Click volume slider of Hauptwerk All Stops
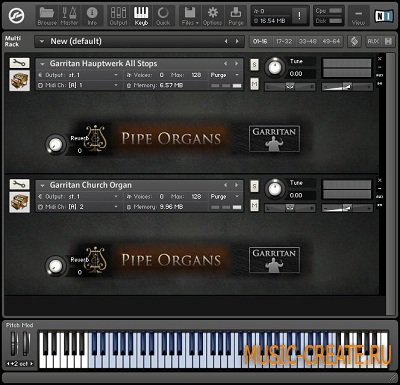The width and height of the screenshot is (400, 385). [x=347, y=87]
